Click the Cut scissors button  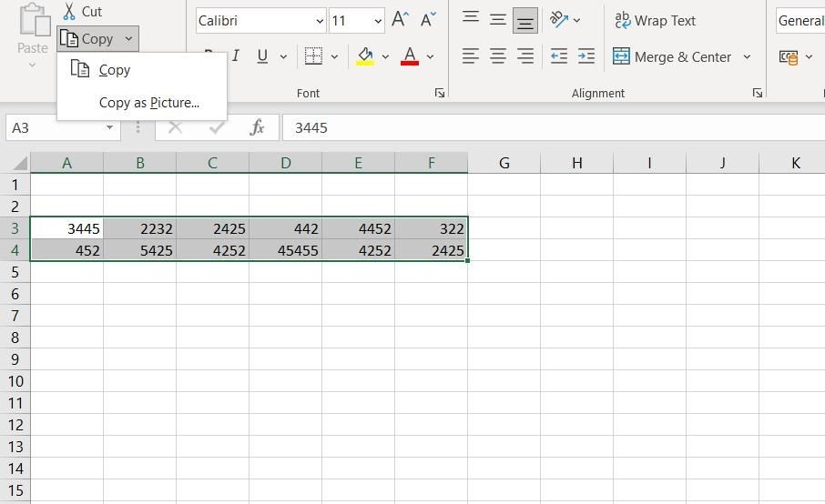click(x=82, y=12)
